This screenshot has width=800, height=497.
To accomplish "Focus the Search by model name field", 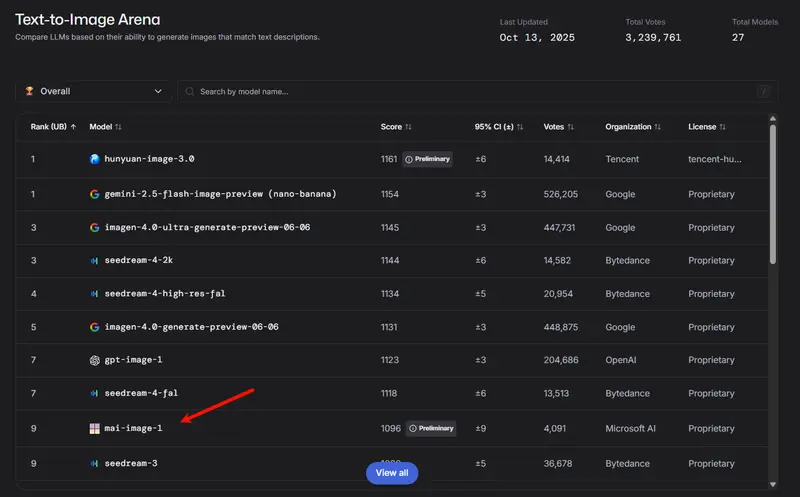I will (470, 91).
